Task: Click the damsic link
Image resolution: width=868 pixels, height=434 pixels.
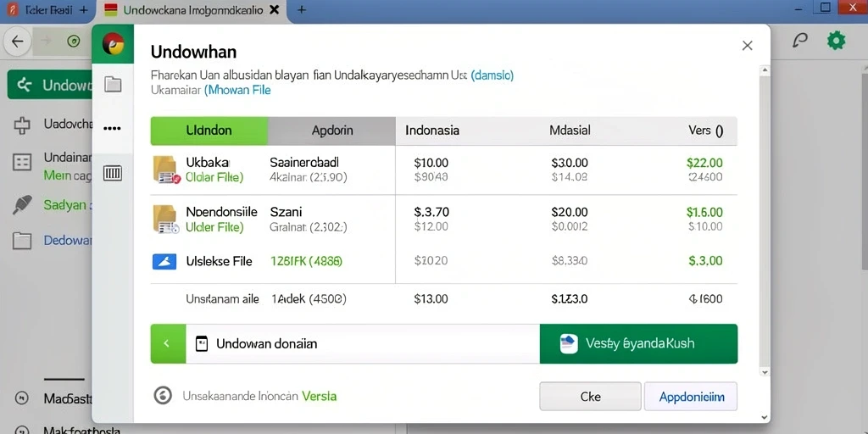Action: 492,75
